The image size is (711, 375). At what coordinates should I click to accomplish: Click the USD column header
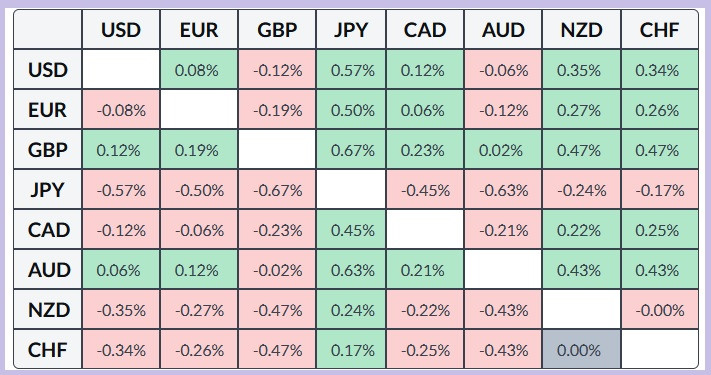[121, 29]
